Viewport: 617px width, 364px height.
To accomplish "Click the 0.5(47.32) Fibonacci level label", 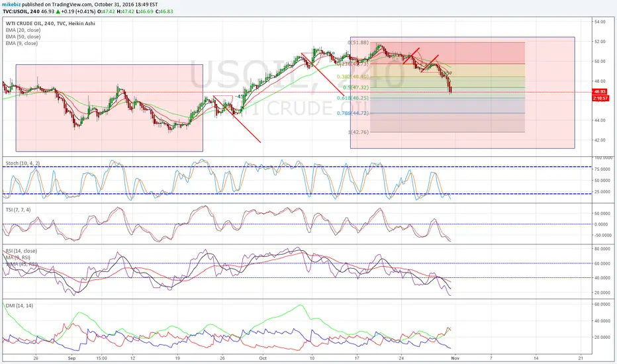I will click(356, 88).
